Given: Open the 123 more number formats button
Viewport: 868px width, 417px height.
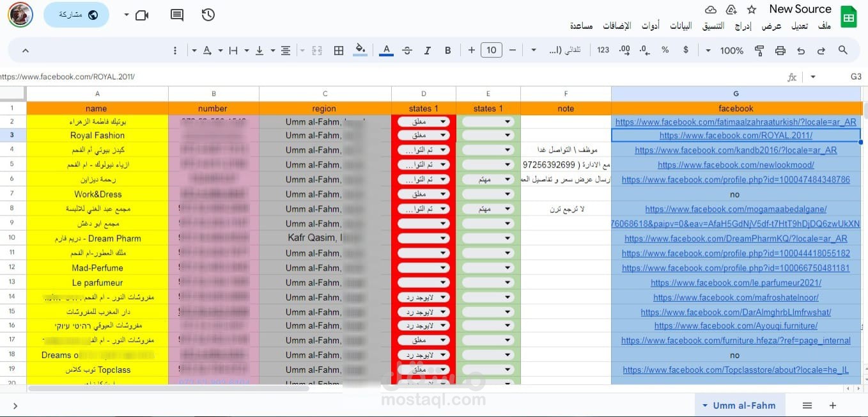Looking at the screenshot, I should (603, 50).
